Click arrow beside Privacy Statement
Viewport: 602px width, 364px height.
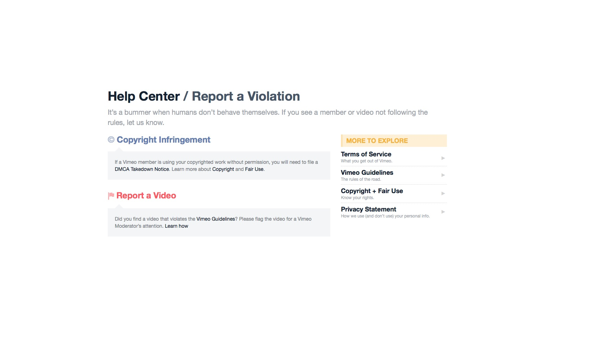[443, 212]
